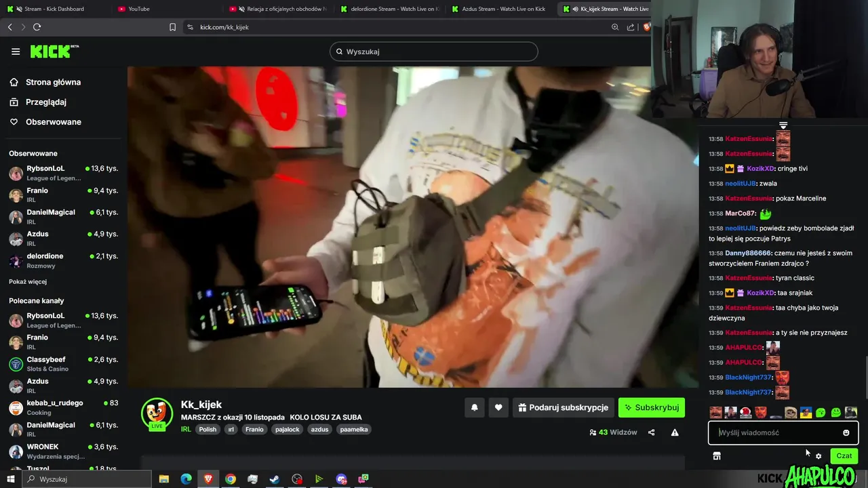This screenshot has height=488, width=868.
Task: Click the Polish tag
Action: click(x=208, y=429)
